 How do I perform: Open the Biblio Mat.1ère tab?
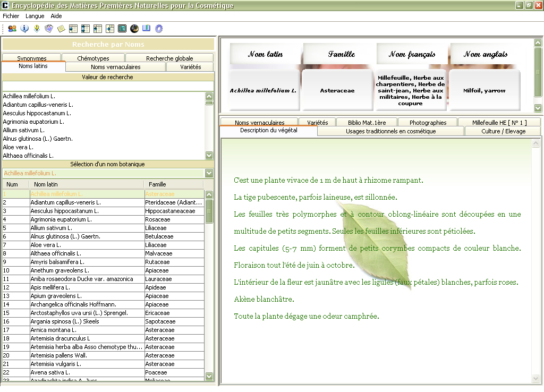tap(367, 122)
